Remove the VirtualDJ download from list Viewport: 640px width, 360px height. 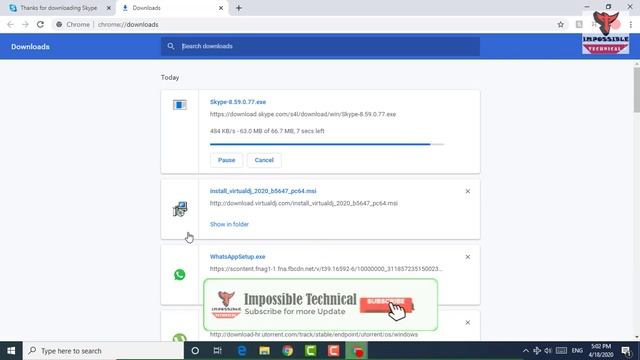point(468,191)
